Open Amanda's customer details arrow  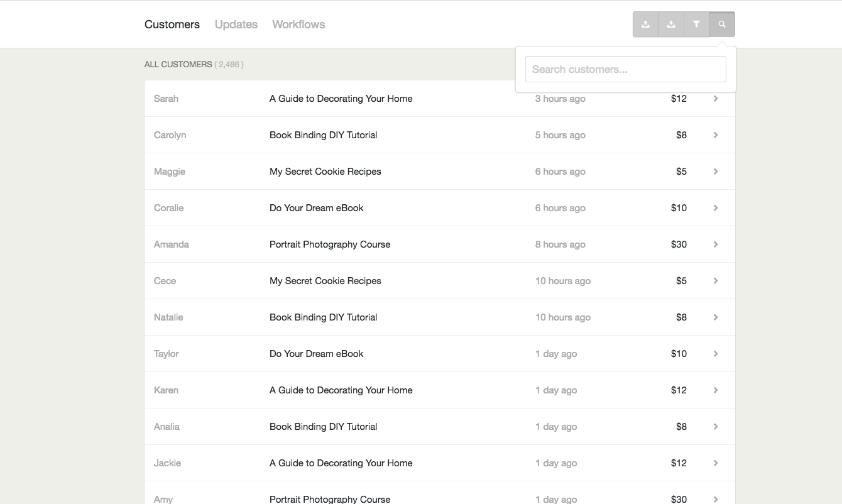point(716,244)
